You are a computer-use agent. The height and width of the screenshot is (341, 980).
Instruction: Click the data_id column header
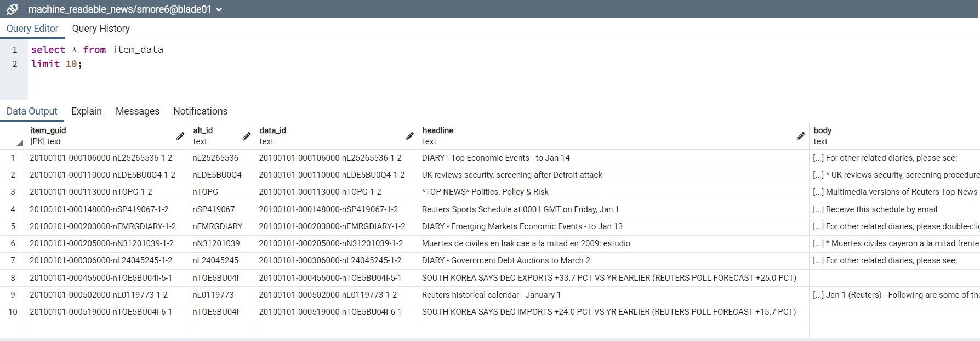pos(337,136)
